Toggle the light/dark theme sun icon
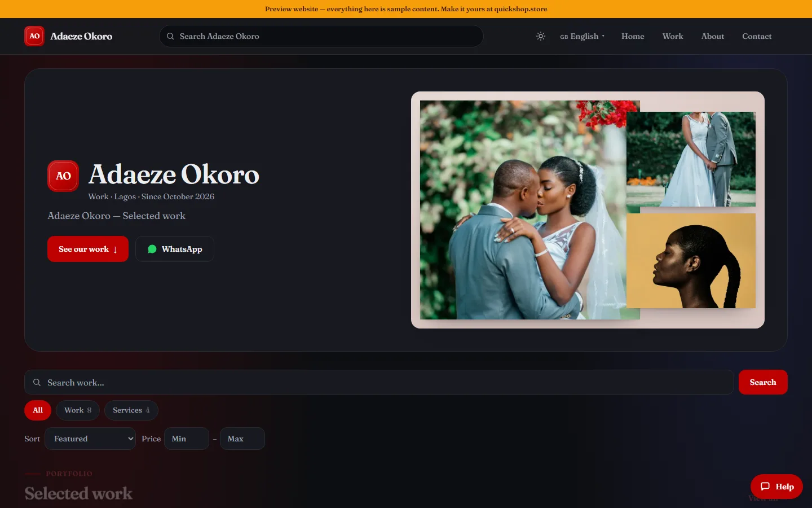Image resolution: width=812 pixels, height=508 pixels. 541,36
